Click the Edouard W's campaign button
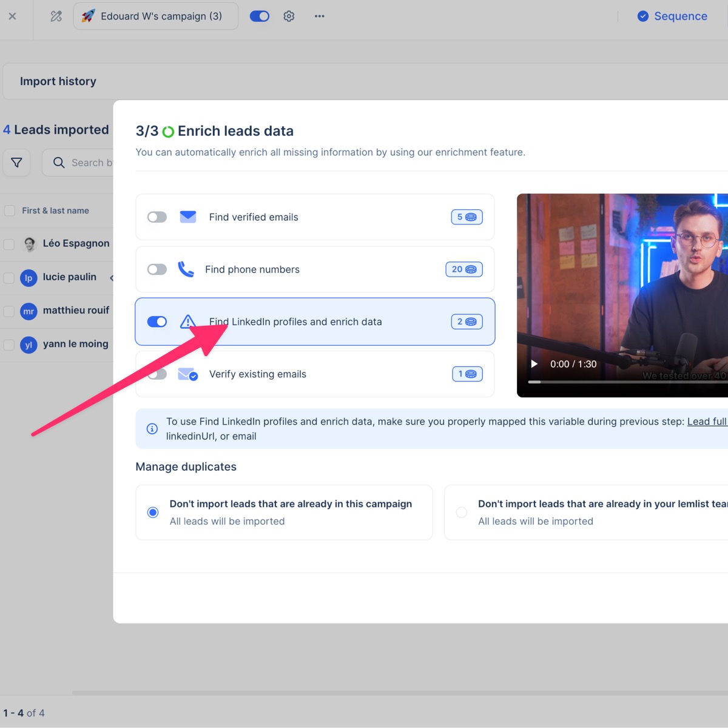Viewport: 728px width, 728px height. (x=155, y=16)
